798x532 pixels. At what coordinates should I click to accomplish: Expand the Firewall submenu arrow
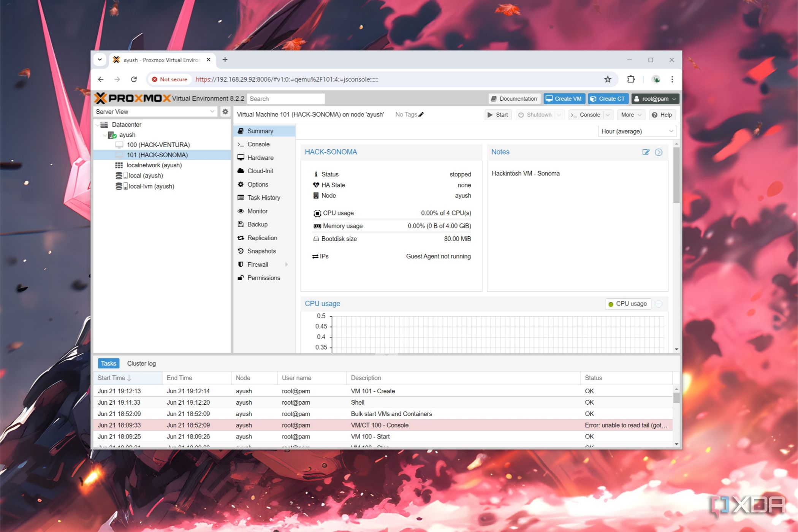287,264
